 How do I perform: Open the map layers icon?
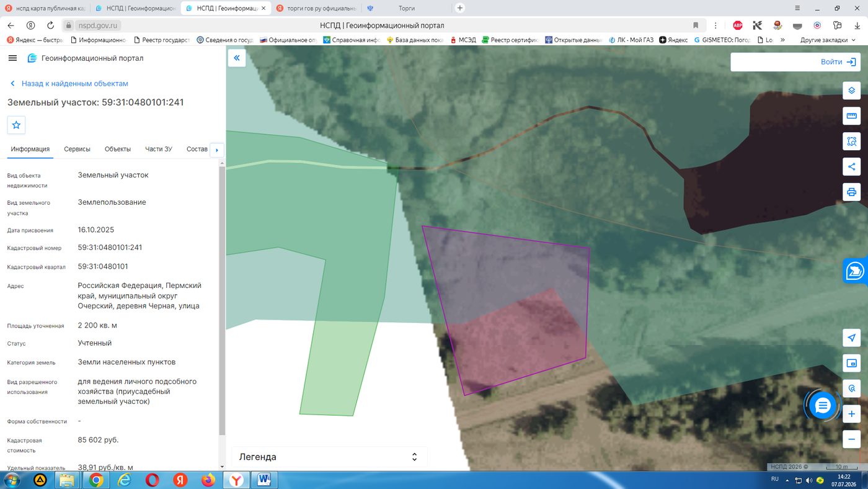point(851,91)
